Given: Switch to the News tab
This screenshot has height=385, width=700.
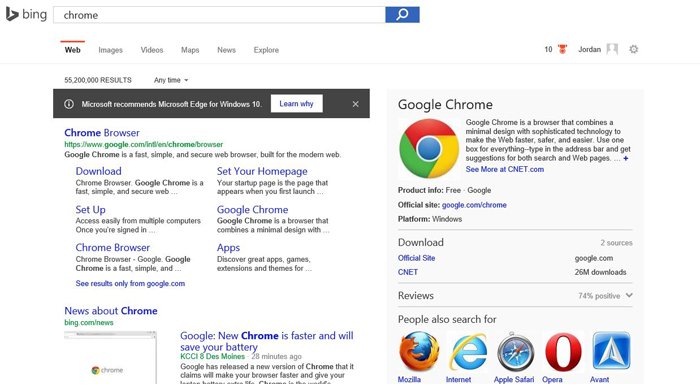Looking at the screenshot, I should coord(226,50).
